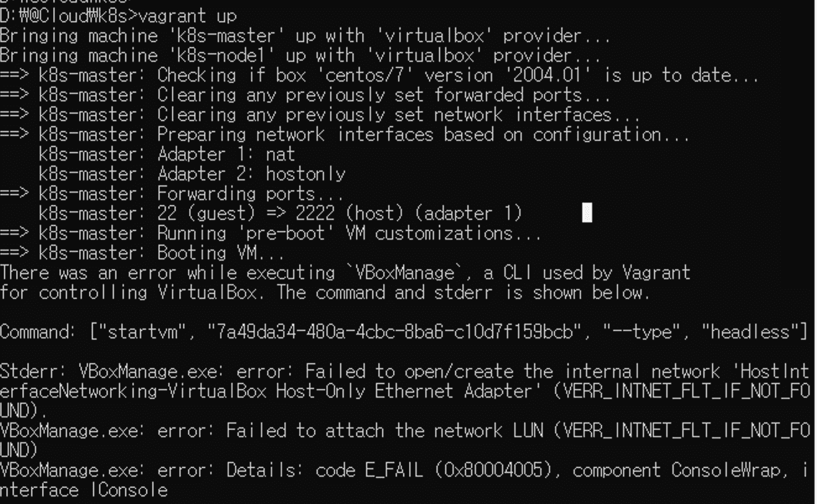The width and height of the screenshot is (817, 504).
Task: Click the 'Booting VM...' line
Action: pyautogui.click(x=221, y=253)
